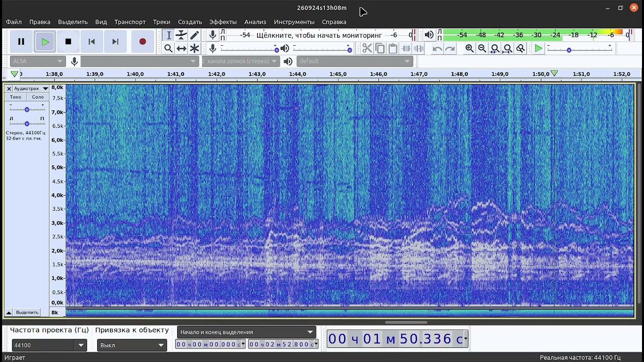This screenshot has width=644, height=362.
Task: Open the Аудиотрек track dropdown menu
Action: pyautogui.click(x=45, y=88)
